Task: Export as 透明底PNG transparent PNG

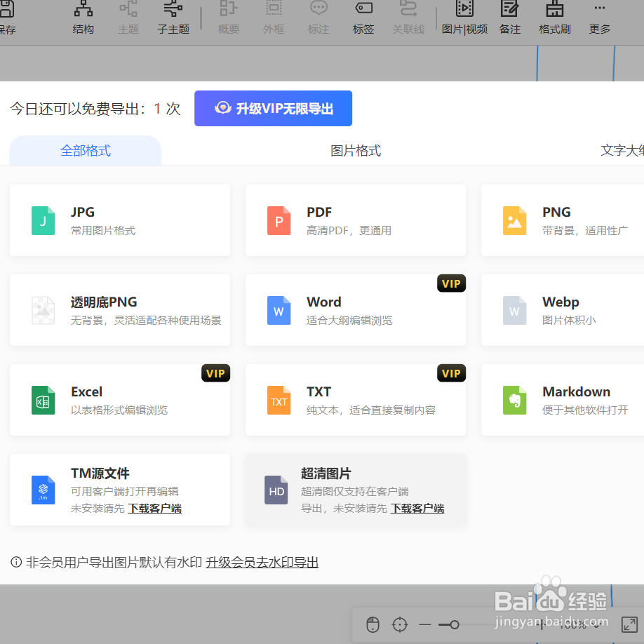Action: coord(120,310)
